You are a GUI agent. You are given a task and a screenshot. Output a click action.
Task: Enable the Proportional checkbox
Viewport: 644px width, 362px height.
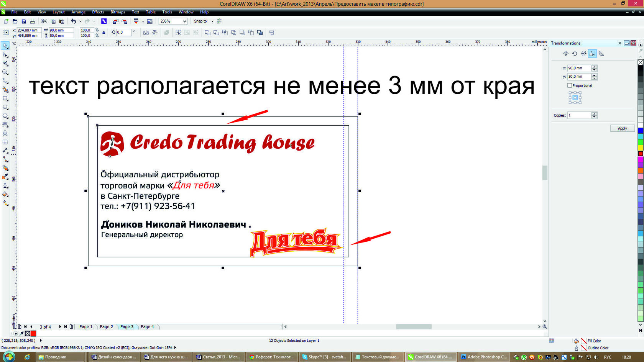click(x=570, y=85)
